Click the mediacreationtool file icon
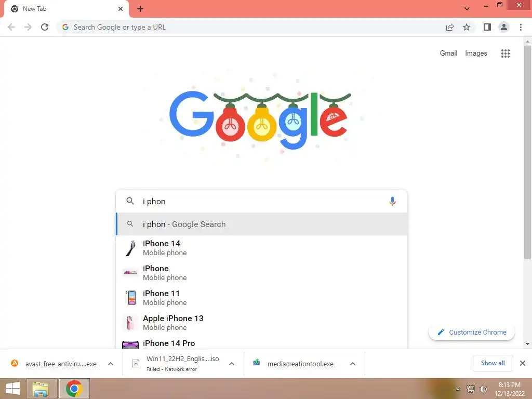Viewport: 532px width, 399px height. coord(257,363)
